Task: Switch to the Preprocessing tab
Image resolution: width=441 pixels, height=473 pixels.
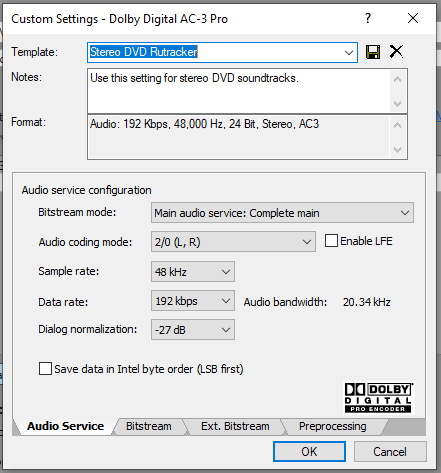Action: coord(332,426)
